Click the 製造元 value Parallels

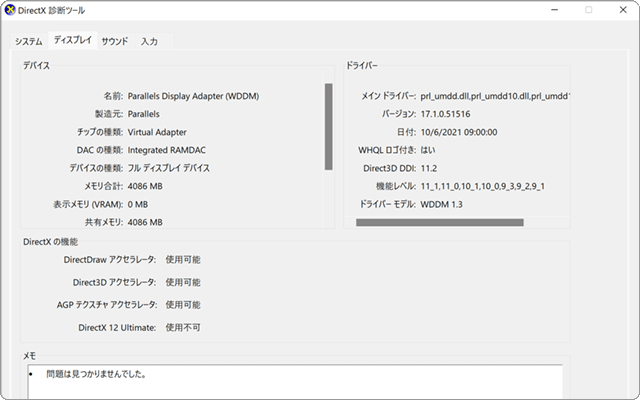point(143,114)
